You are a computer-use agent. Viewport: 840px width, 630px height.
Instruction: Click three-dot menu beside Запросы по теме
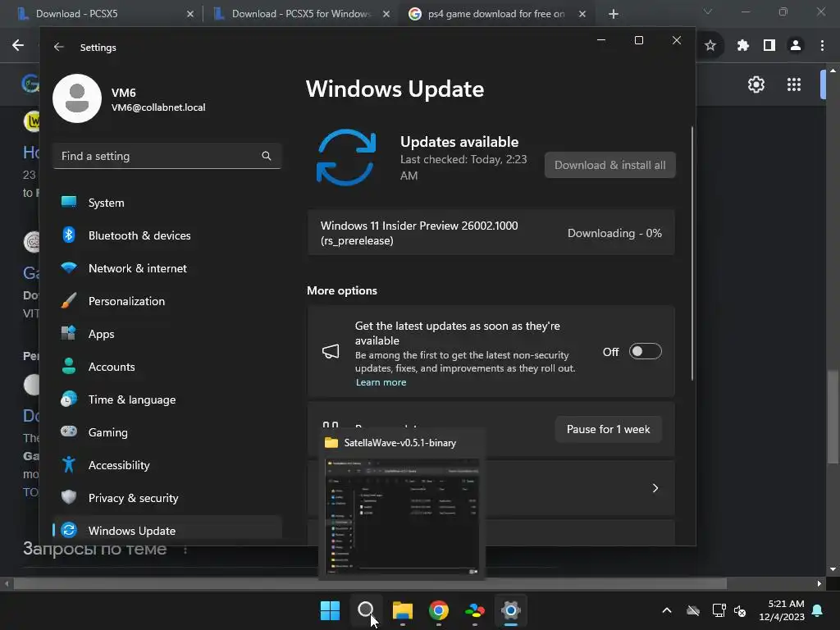tap(185, 550)
